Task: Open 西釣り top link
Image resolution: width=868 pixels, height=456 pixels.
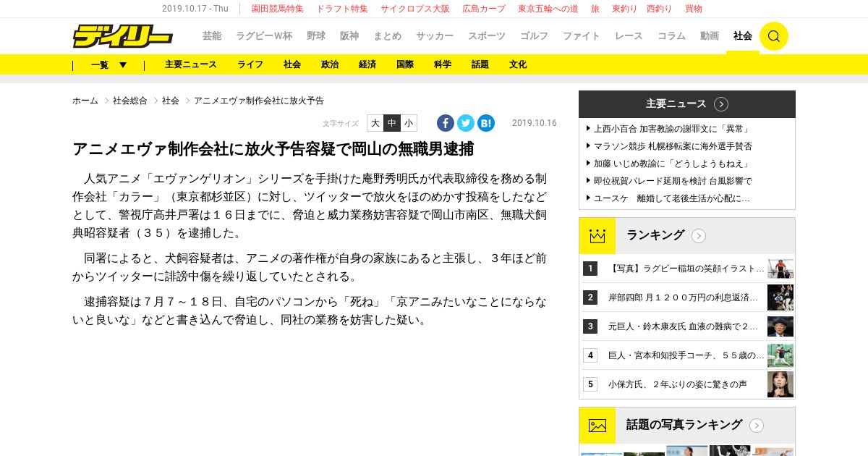Action: click(x=659, y=9)
